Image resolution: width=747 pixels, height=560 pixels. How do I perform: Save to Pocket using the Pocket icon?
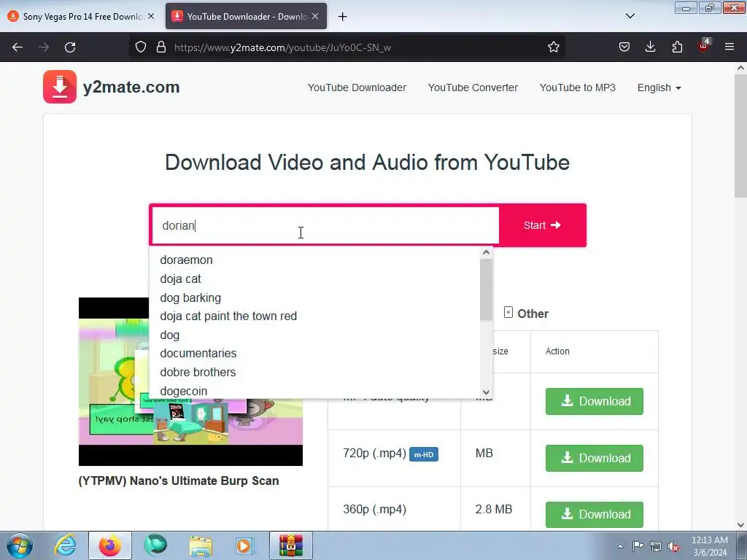[624, 47]
